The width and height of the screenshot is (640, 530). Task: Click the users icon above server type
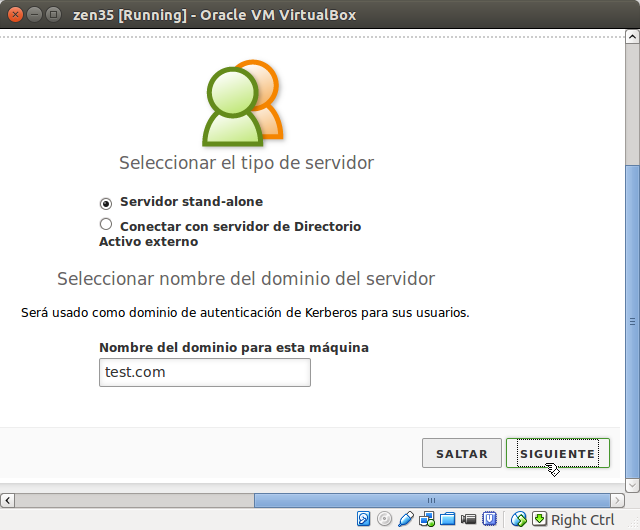point(243,103)
